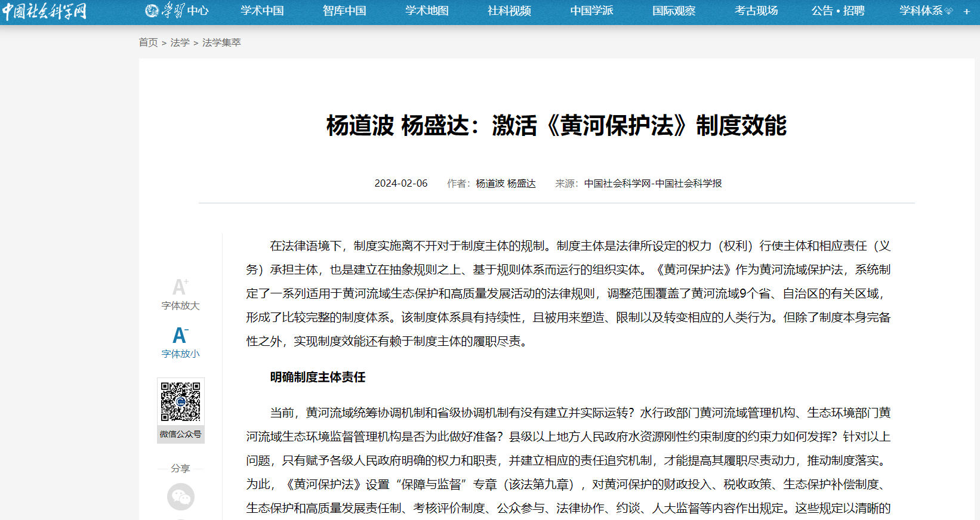Image resolution: width=980 pixels, height=520 pixels.
Task: Open the 国际观察 menu item
Action: (674, 11)
